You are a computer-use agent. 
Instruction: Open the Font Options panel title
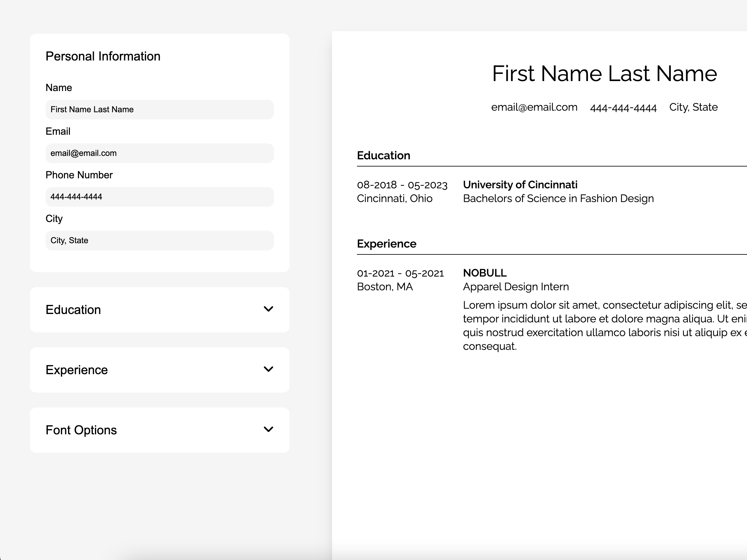pyautogui.click(x=81, y=430)
